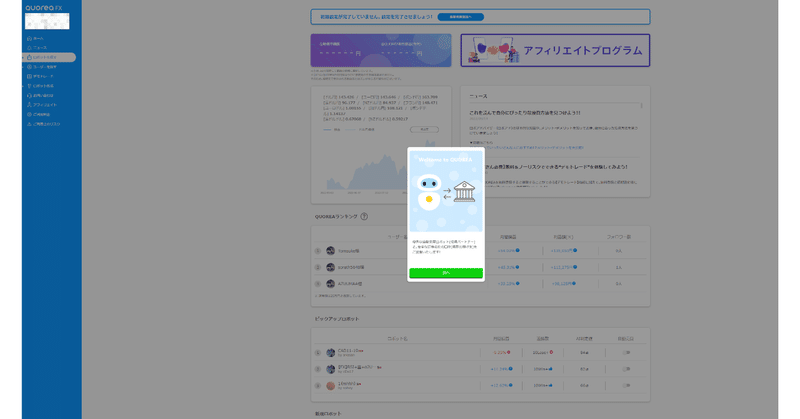800x419 pixels.
Task: Open the first news headline
Action: tap(524, 113)
